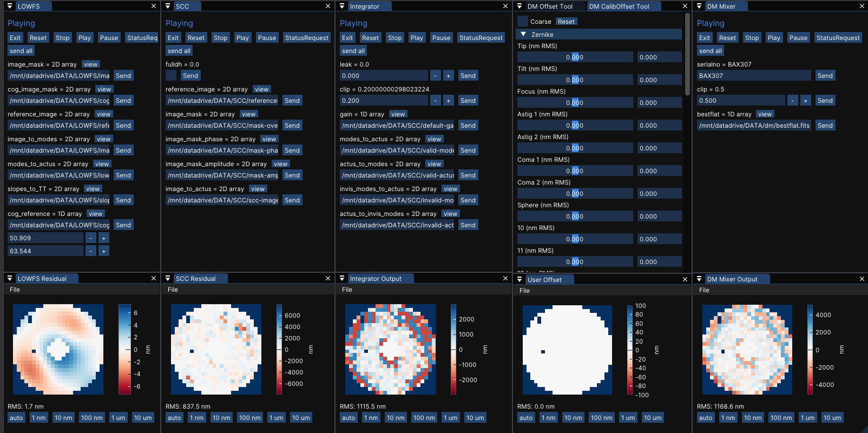
Task: View the Integrator gain array
Action: tap(398, 114)
